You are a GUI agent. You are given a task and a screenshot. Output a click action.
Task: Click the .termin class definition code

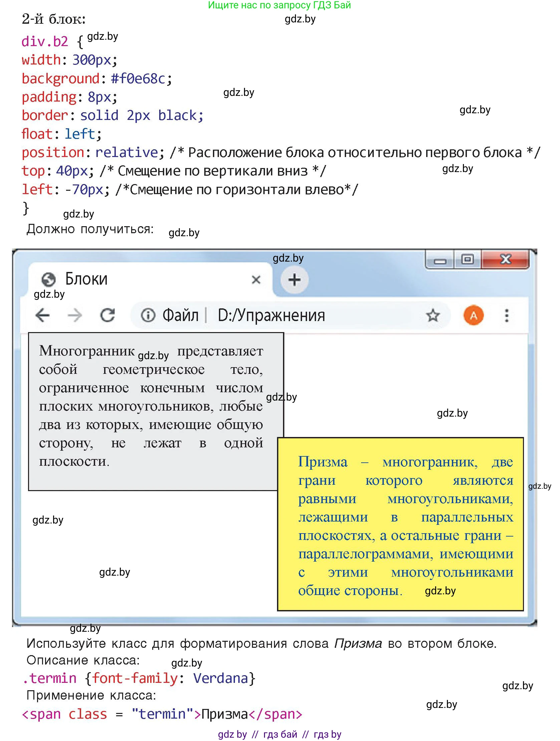click(x=139, y=678)
